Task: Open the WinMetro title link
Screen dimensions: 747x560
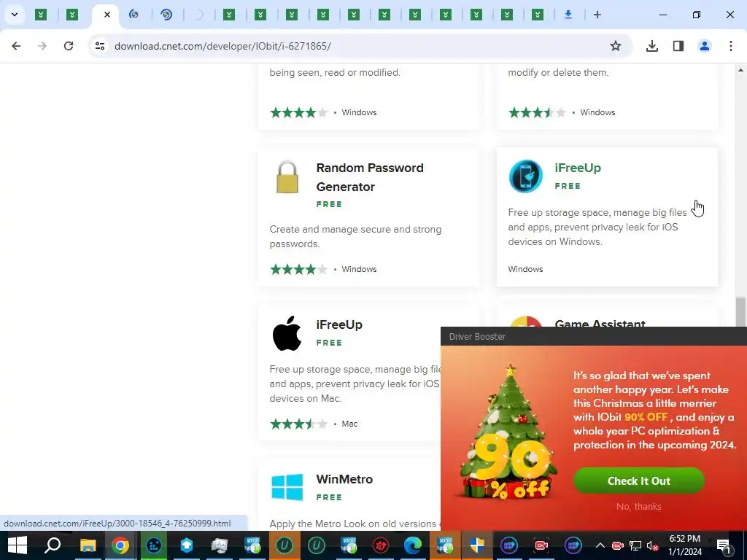Action: tap(344, 479)
